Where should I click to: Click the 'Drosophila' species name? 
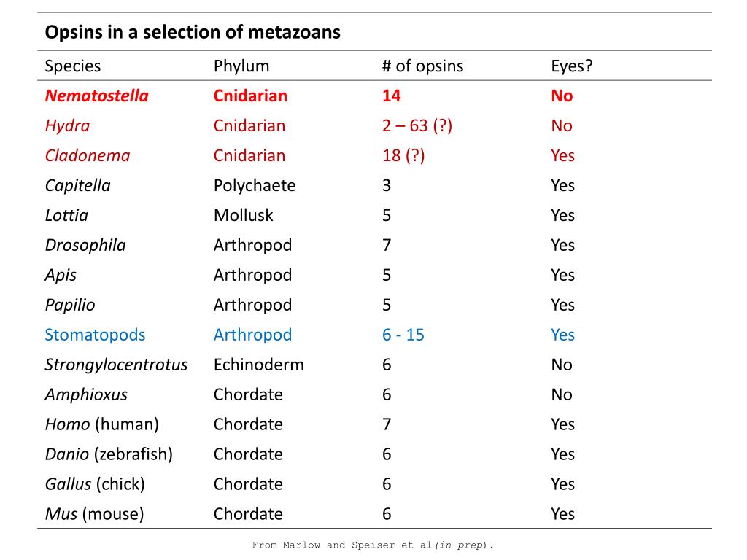85,246
